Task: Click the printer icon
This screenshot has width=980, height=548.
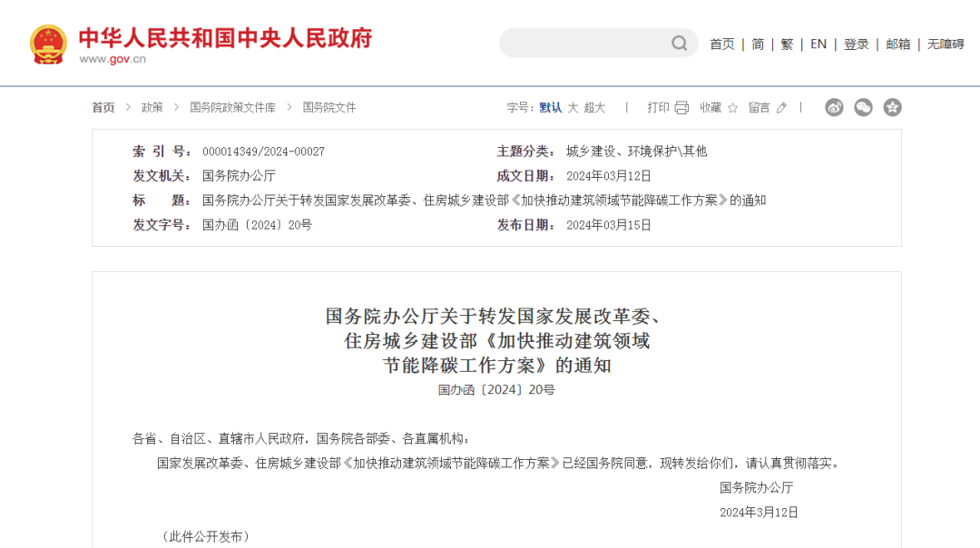Action: pos(681,107)
